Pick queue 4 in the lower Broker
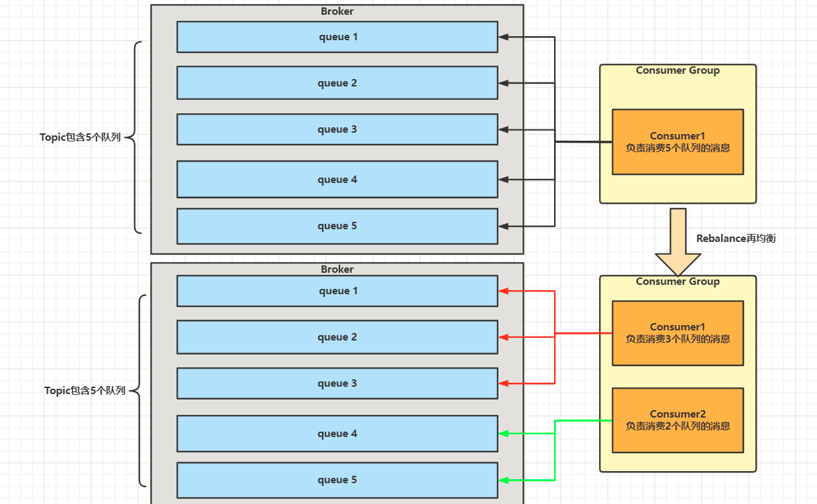 pyautogui.click(x=337, y=434)
